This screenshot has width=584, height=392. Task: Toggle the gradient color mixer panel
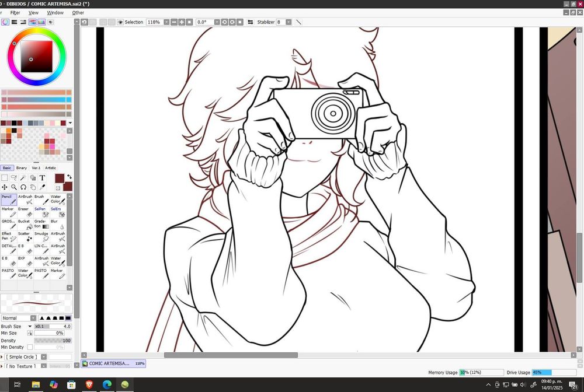coord(32,22)
